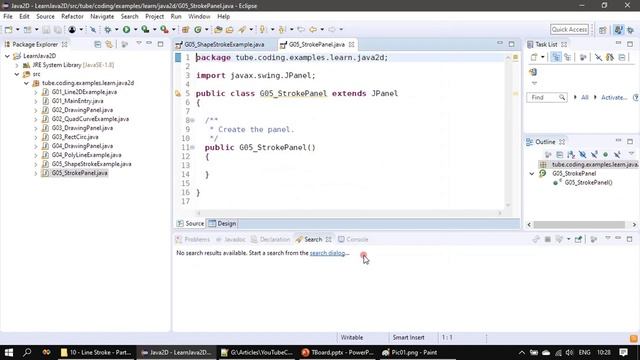Click the Save All toolbar icon
The width and height of the screenshot is (640, 360).
[x=58, y=29]
